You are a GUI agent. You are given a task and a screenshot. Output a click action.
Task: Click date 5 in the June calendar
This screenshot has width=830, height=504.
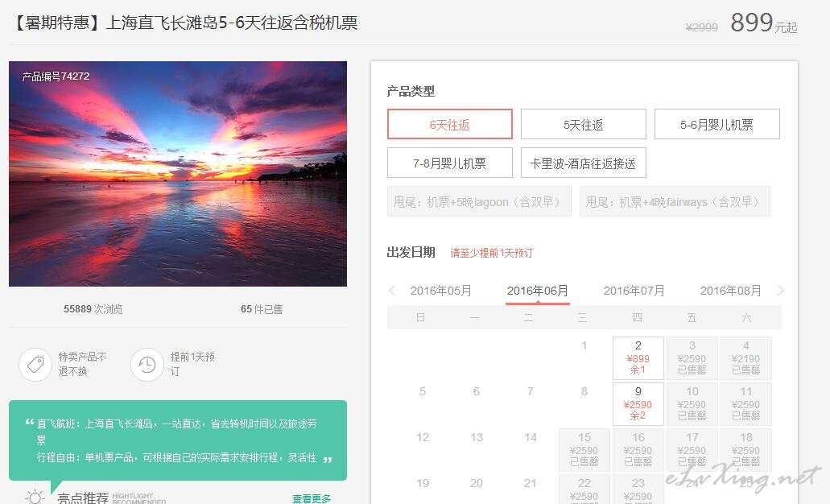click(423, 392)
